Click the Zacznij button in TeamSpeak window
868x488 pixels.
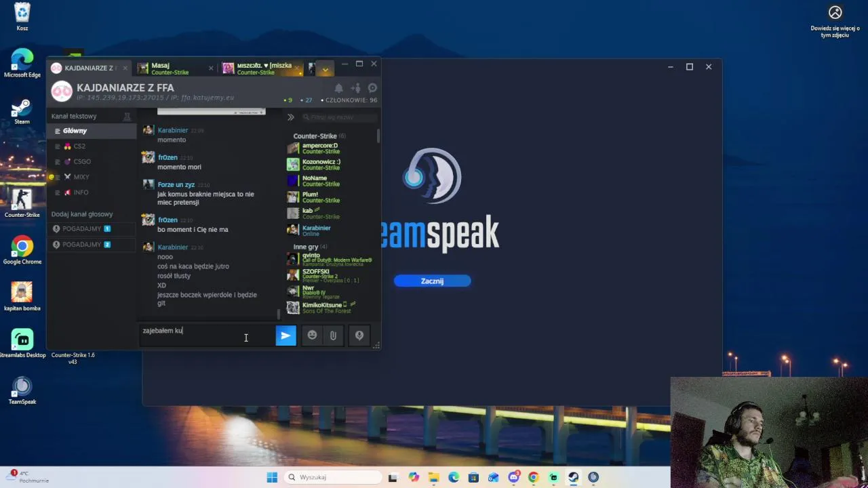pos(432,281)
